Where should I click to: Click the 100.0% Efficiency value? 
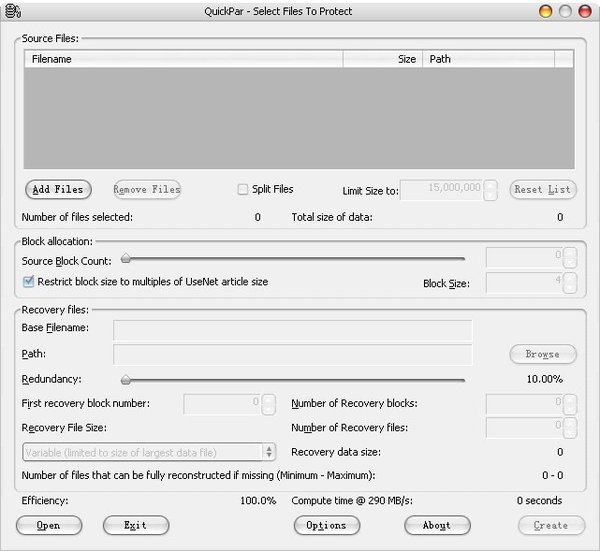(x=258, y=500)
